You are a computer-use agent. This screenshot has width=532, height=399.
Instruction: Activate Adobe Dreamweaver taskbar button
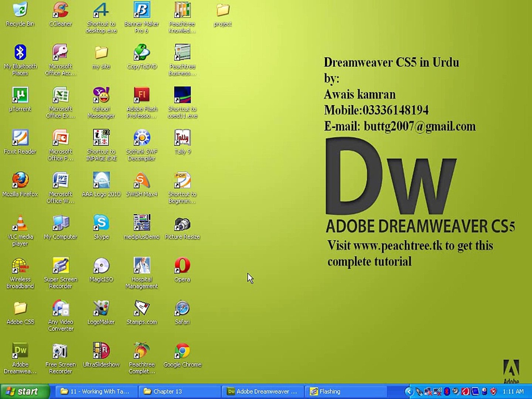click(263, 391)
